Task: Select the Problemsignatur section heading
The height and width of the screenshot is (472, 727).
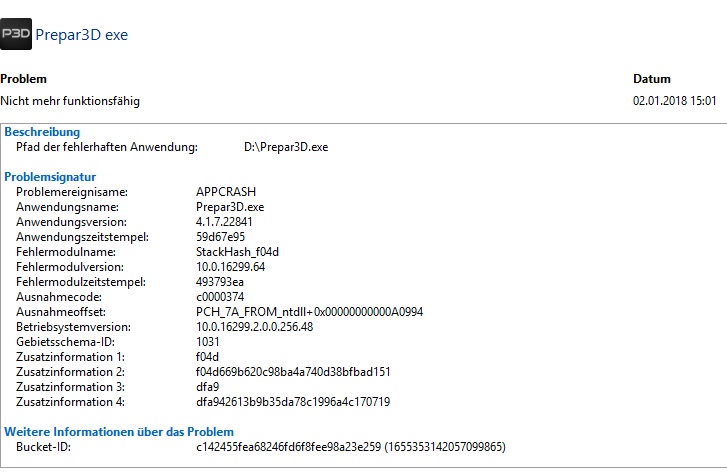Action: click(x=50, y=177)
